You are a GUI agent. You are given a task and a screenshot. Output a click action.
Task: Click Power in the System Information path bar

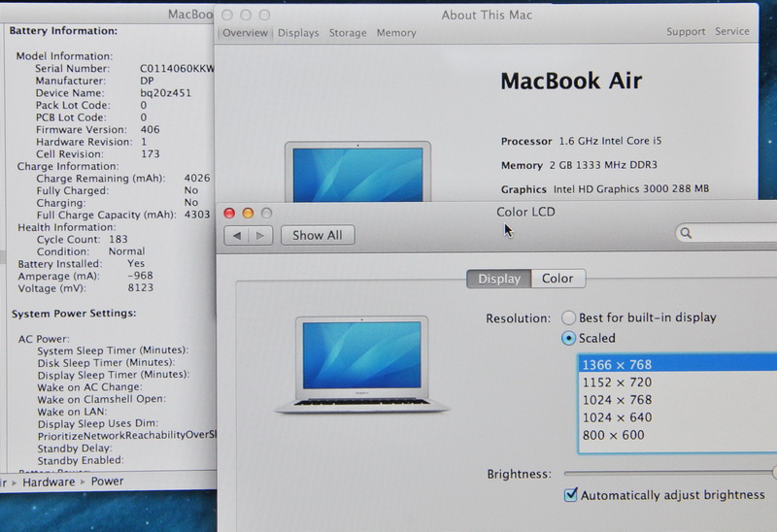107,482
